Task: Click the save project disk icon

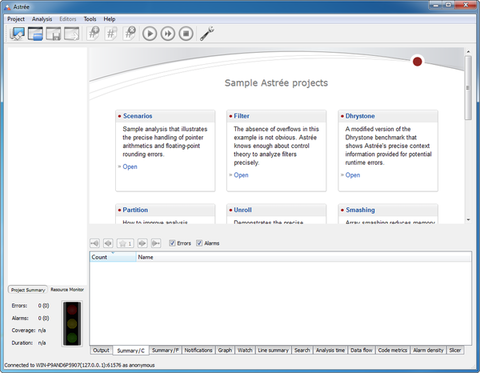Action: click(53, 34)
